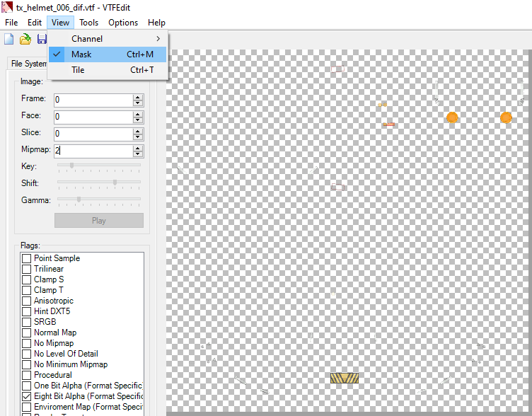Click the VTFEdit app icon in title bar

[x=7, y=7]
